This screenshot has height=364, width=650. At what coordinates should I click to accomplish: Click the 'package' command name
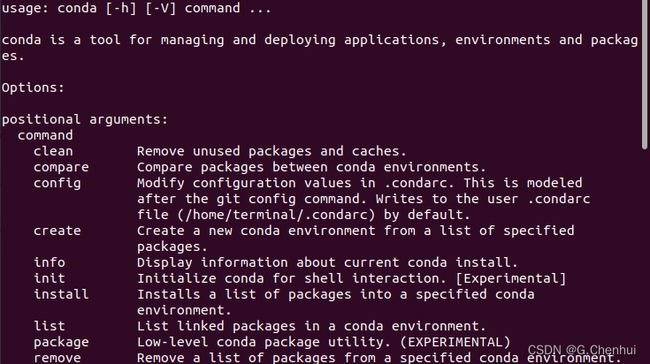pyautogui.click(x=61, y=342)
